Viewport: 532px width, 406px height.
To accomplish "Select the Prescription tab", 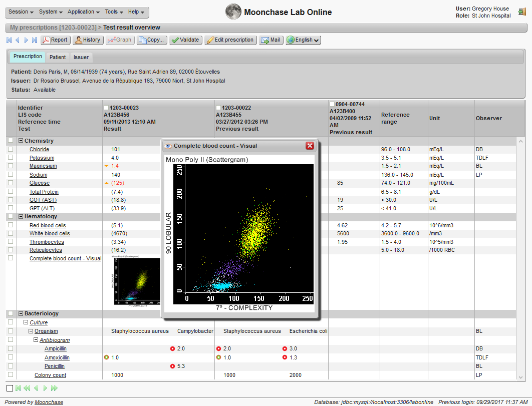I will pyautogui.click(x=28, y=57).
